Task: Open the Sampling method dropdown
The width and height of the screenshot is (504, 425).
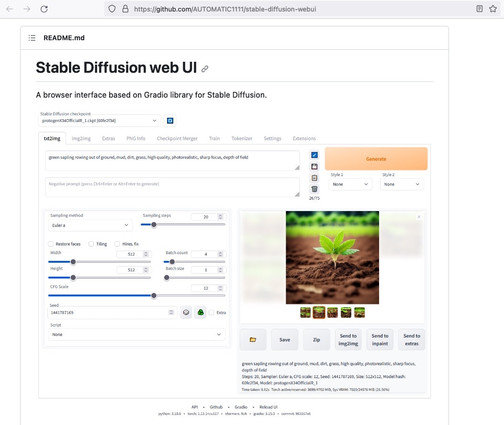Action: pos(90,225)
